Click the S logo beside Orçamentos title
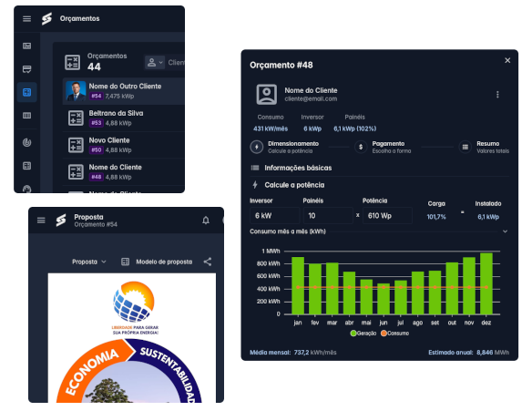Screen dimensions: 532x411 pos(46,18)
